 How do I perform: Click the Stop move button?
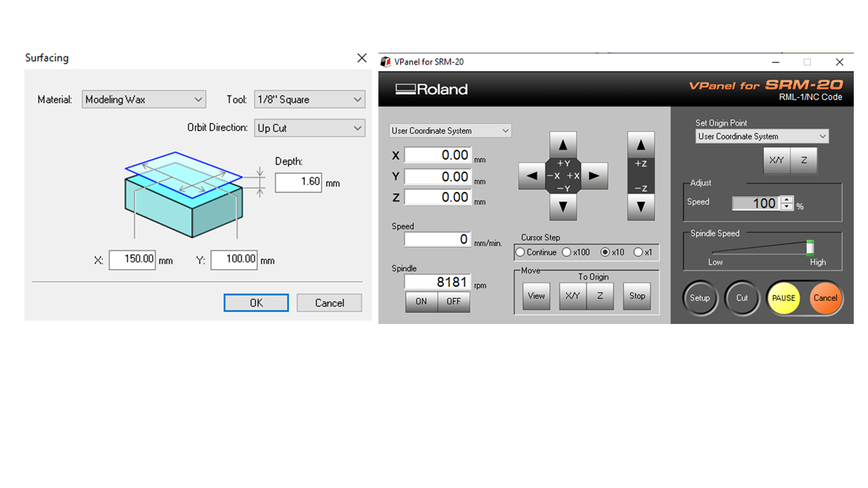tap(637, 296)
